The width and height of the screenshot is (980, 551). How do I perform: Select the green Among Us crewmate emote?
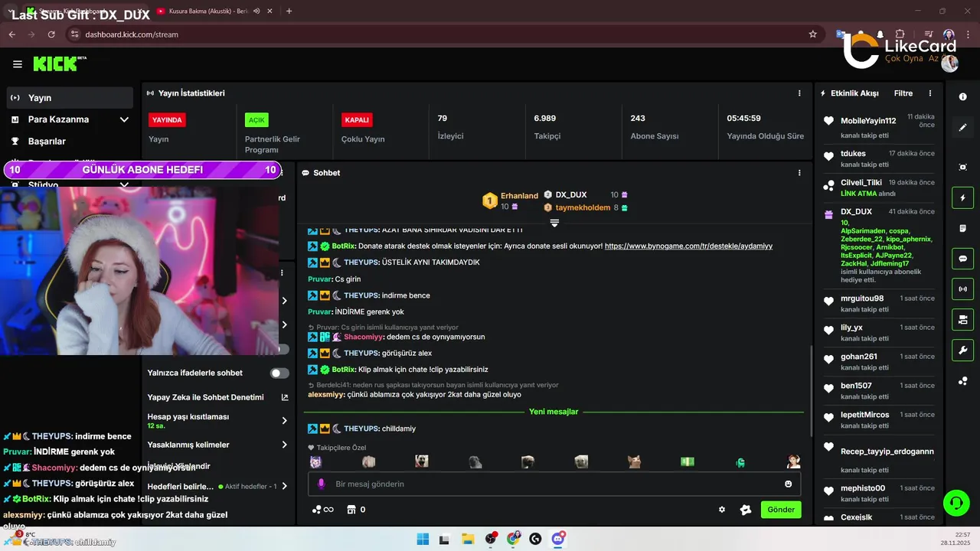(740, 462)
